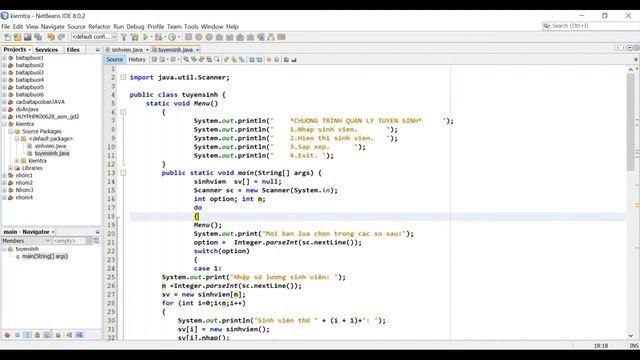Viewport: 640px width, 360px height.
Task: Switch to the Services tab
Action: pos(46,49)
